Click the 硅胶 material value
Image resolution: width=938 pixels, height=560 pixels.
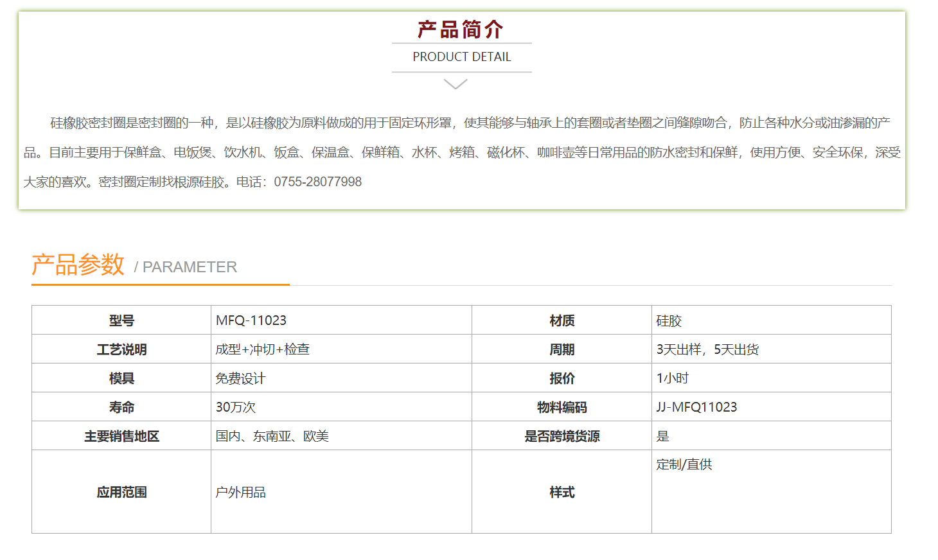669,320
